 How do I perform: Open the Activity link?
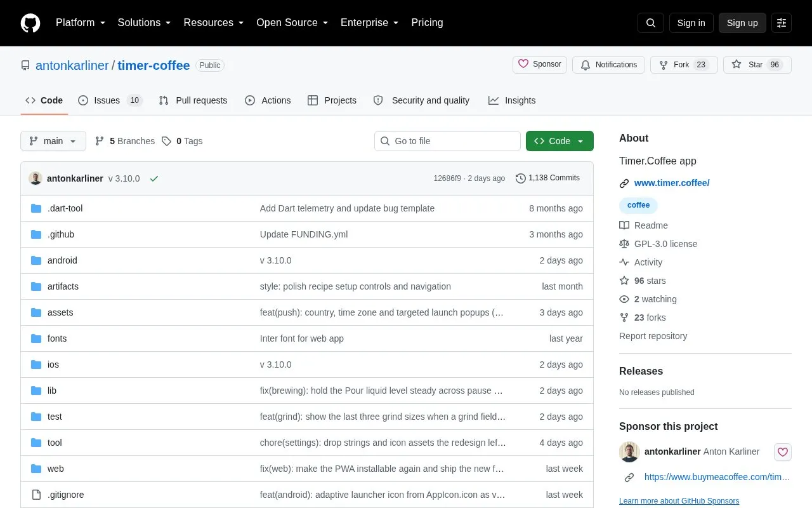point(641,262)
